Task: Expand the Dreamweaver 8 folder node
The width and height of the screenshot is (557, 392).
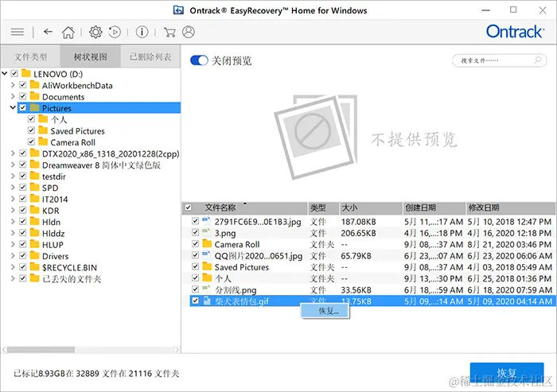Action: pyautogui.click(x=14, y=165)
